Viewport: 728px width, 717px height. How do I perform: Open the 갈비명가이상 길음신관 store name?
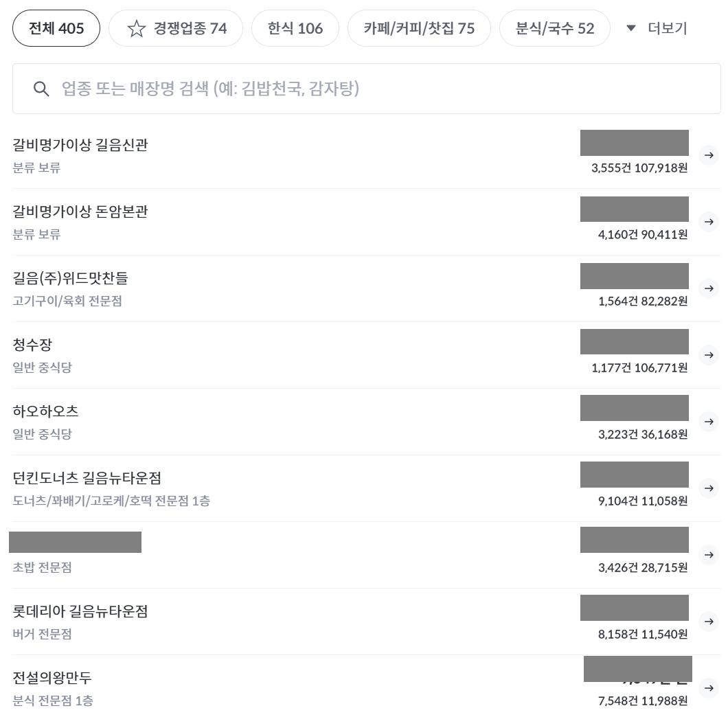pos(80,145)
